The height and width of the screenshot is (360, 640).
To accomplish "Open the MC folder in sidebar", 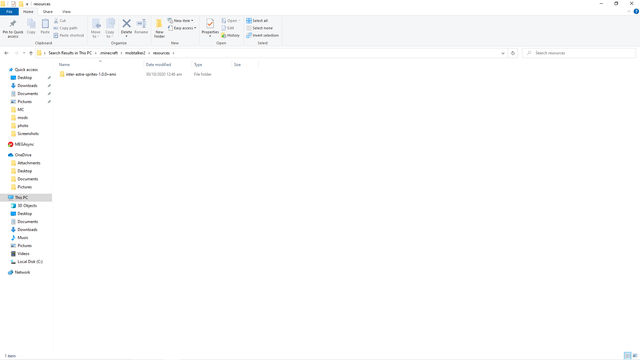I will [20, 110].
